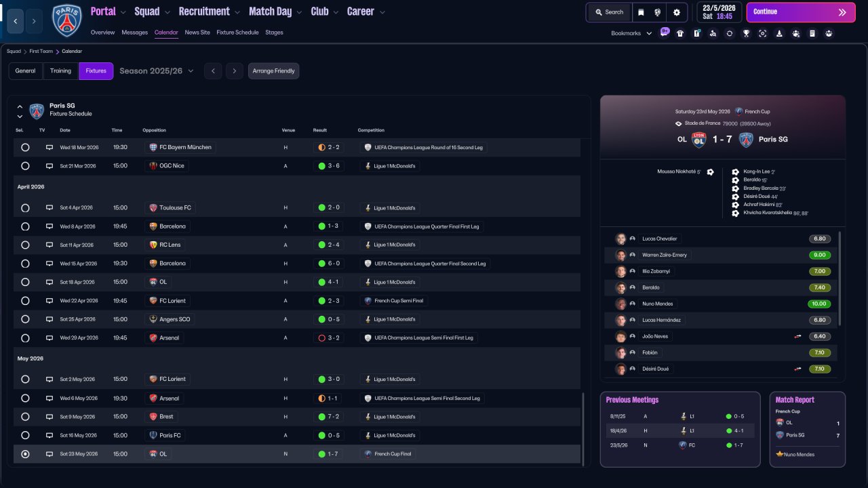868x488 pixels.
Task: Open previous meeting 18/4/26 row
Action: point(680,430)
